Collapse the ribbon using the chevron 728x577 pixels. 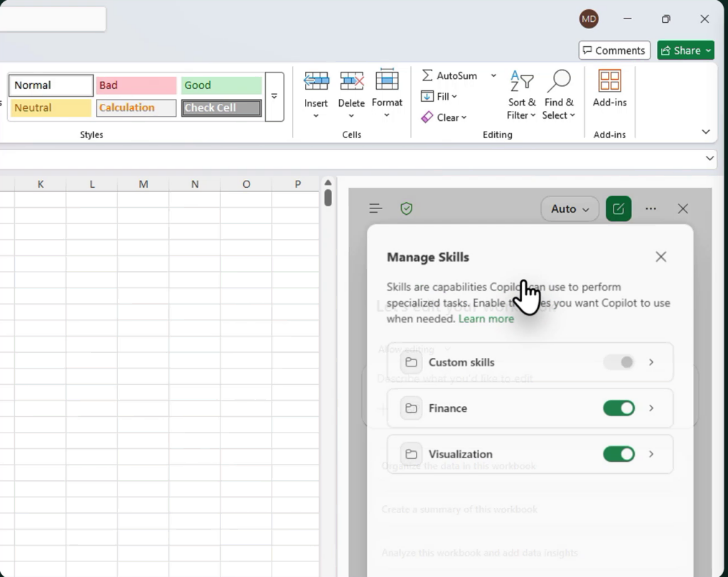pos(706,132)
